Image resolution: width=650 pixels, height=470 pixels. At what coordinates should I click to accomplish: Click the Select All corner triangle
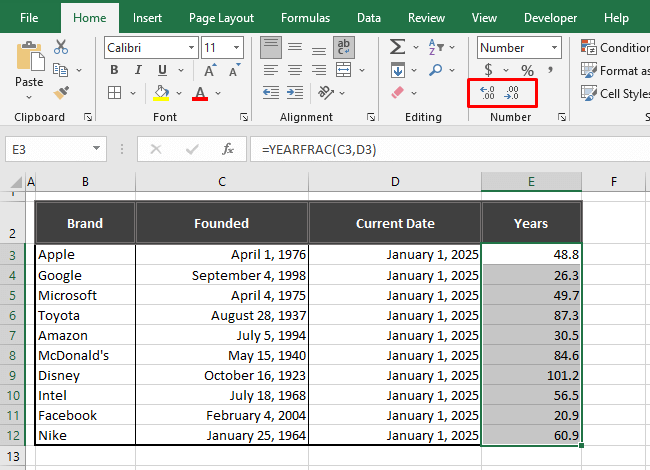16,182
